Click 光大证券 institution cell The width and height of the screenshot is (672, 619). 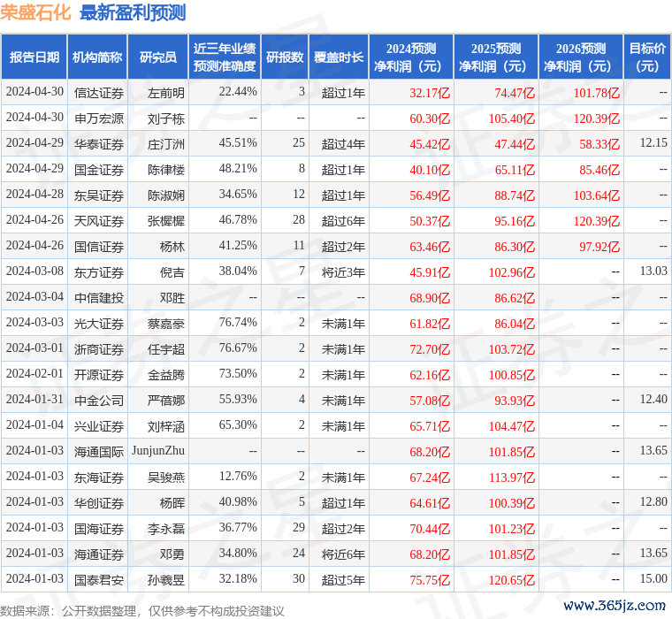[x=99, y=324]
